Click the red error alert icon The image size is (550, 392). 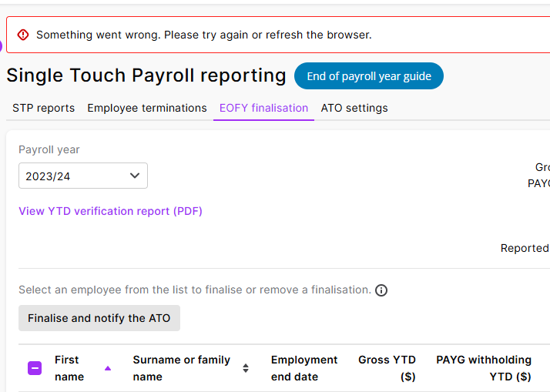pyautogui.click(x=23, y=35)
